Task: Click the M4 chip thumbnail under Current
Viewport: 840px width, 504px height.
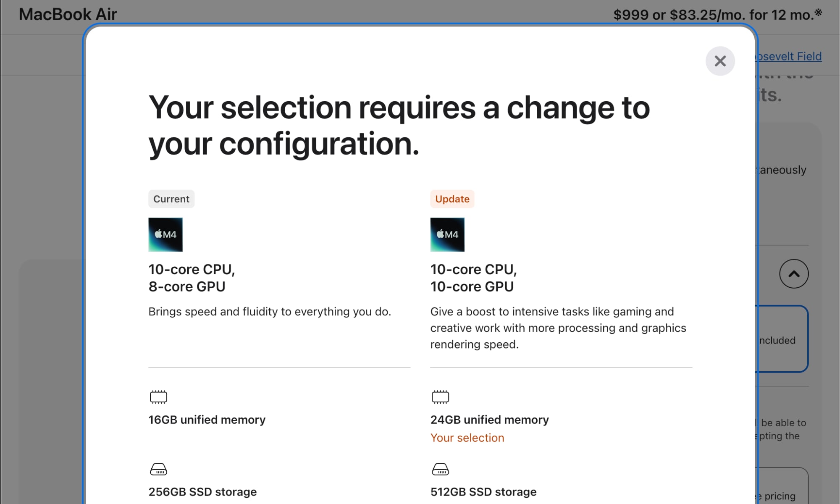Action: [165, 234]
